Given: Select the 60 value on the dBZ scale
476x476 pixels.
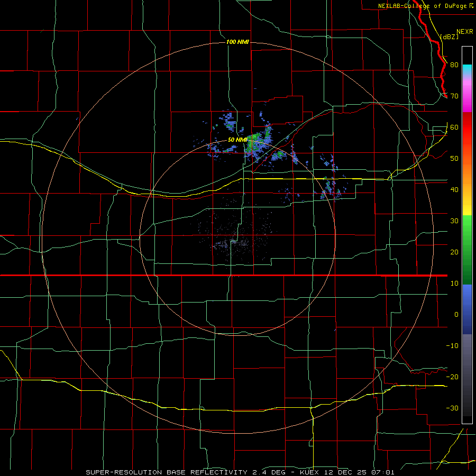Looking at the screenshot, I should tap(454, 127).
